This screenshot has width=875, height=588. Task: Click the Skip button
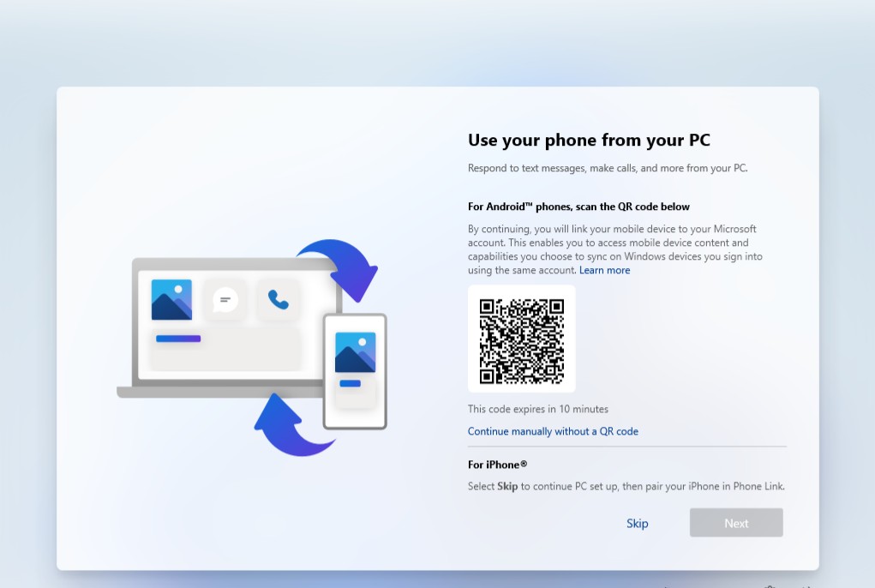[637, 523]
